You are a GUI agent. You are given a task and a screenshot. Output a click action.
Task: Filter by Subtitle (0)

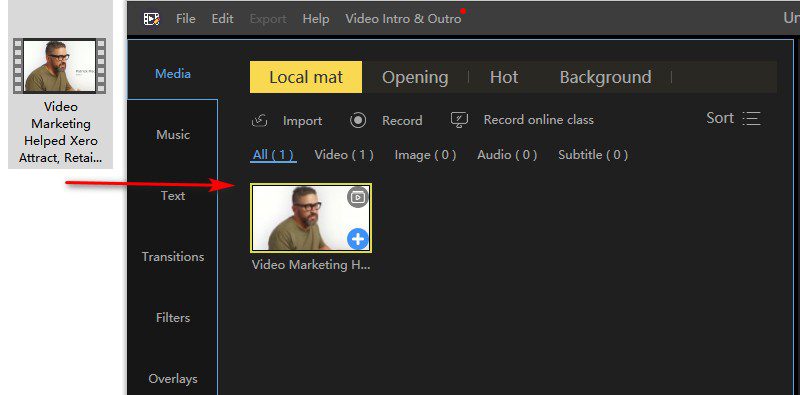593,155
